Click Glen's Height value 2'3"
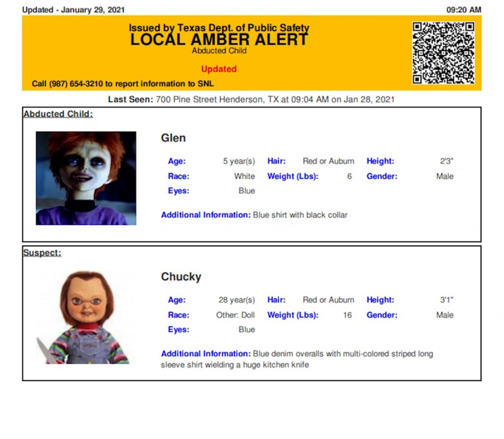This screenshot has width=504, height=439. pyautogui.click(x=446, y=161)
